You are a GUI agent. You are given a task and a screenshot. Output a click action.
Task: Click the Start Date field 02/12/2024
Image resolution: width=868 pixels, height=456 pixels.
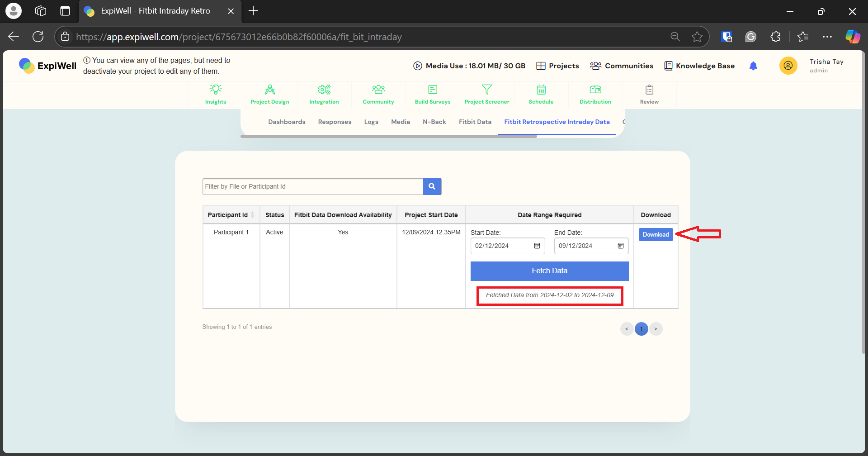pos(508,246)
